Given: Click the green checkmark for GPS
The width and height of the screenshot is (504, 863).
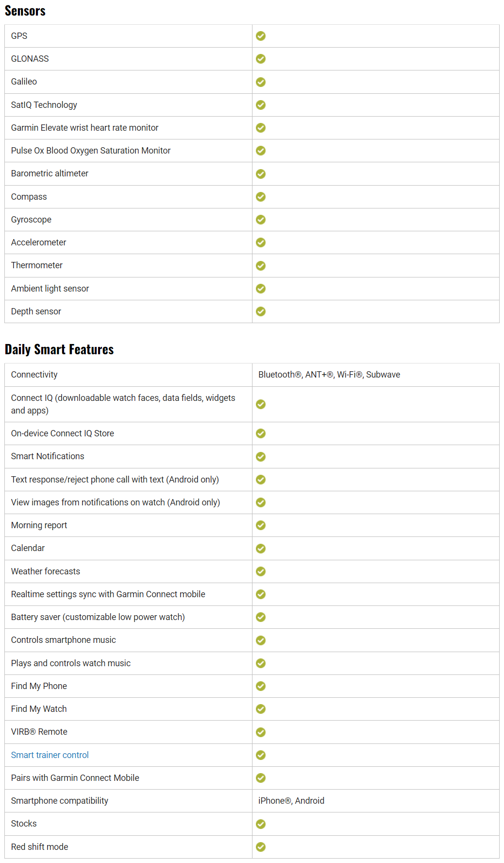Looking at the screenshot, I should [261, 36].
